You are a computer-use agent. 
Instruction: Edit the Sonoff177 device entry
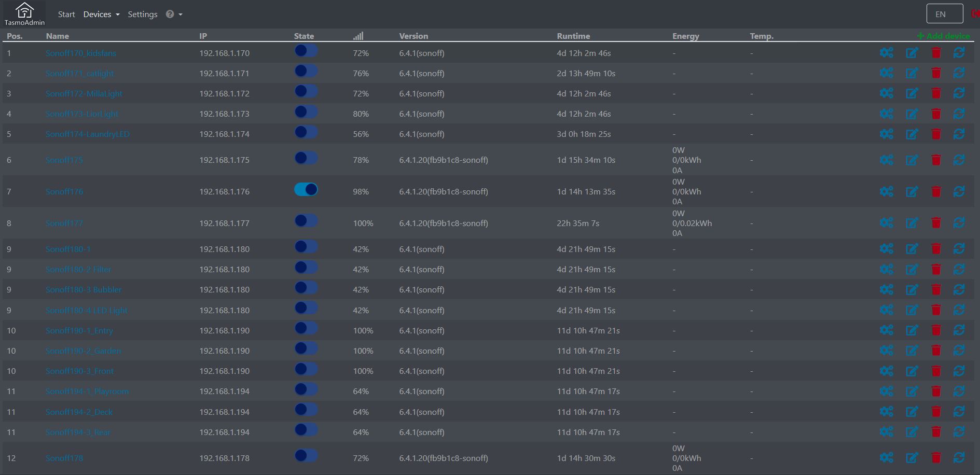point(912,223)
